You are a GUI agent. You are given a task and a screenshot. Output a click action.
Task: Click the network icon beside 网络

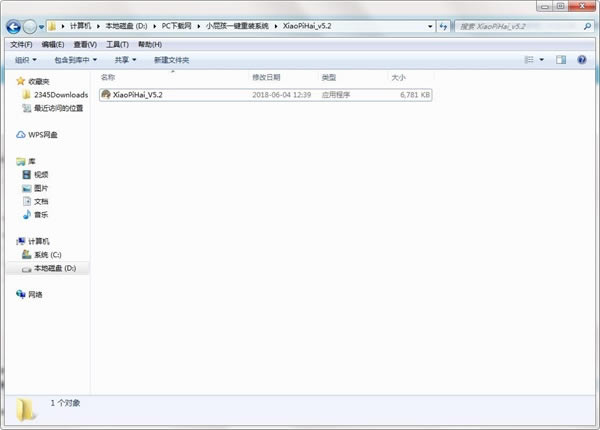21,294
